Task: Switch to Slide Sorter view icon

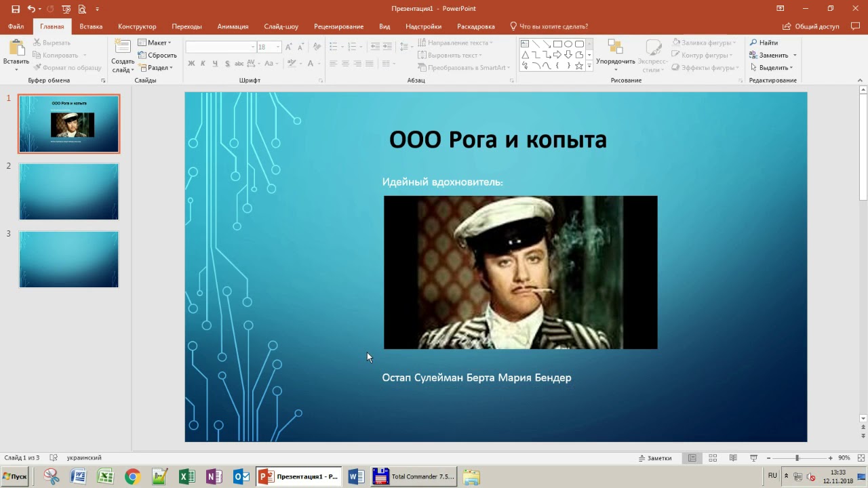Action: [713, 458]
